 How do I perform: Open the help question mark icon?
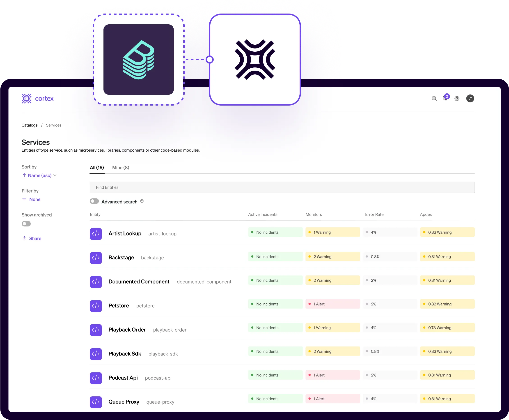click(x=457, y=99)
